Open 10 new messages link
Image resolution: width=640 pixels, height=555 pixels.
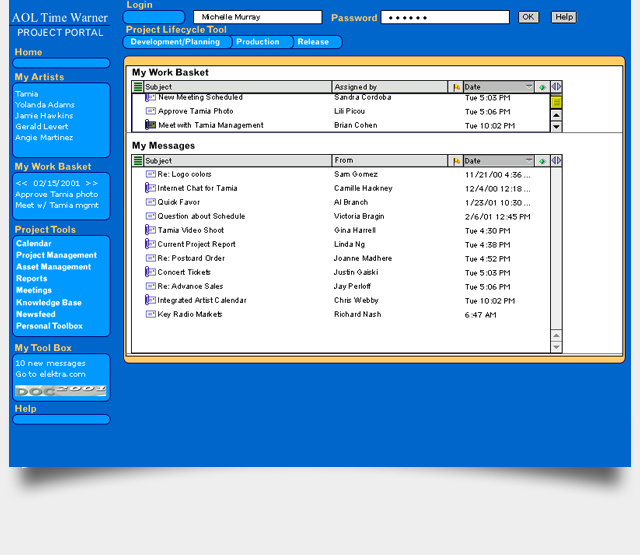coord(50,363)
